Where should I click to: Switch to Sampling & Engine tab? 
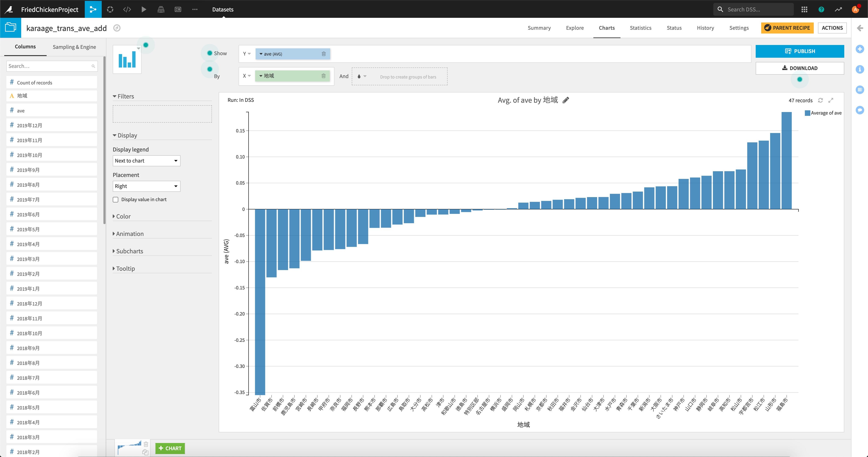pyautogui.click(x=74, y=47)
